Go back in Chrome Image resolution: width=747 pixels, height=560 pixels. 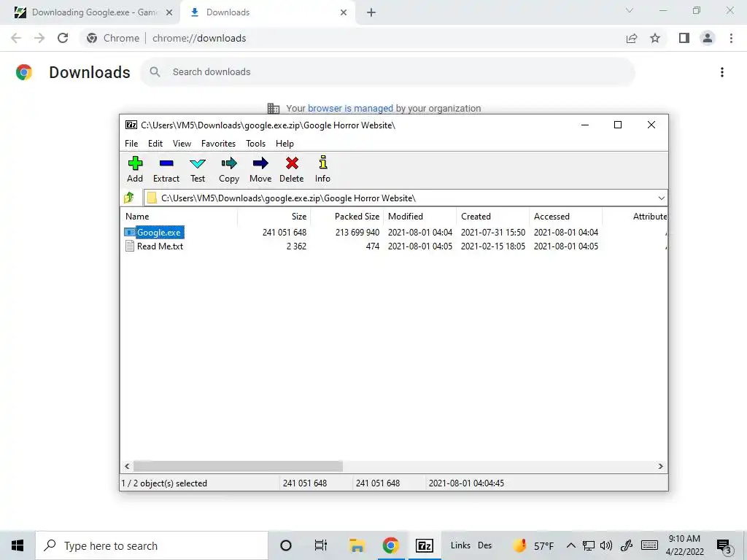[16, 38]
